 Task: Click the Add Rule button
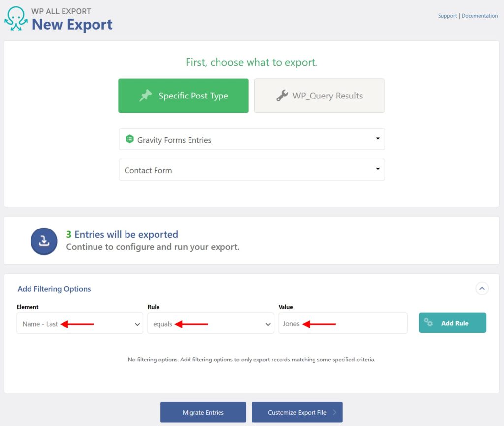click(x=452, y=323)
